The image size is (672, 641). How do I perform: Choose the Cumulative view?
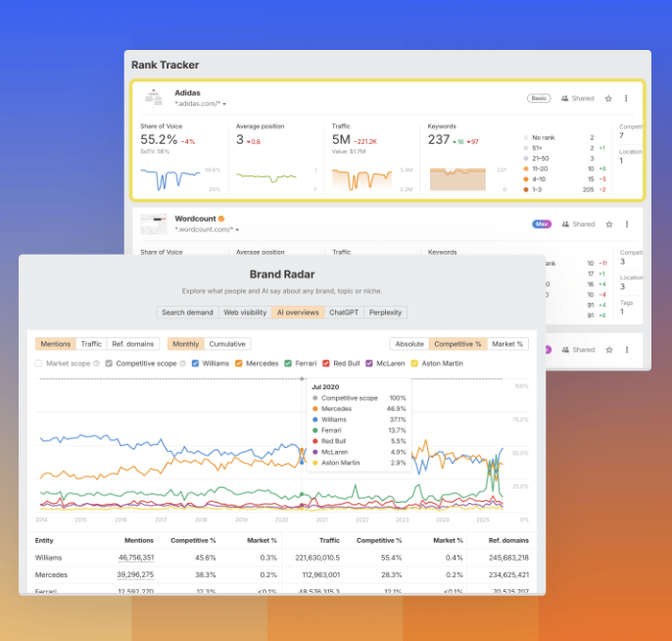tap(227, 344)
